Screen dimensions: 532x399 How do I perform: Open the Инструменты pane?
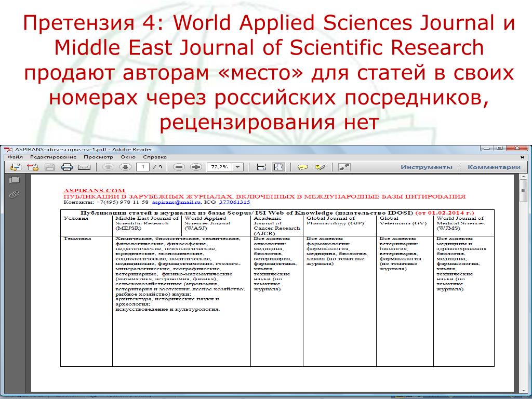coord(427,167)
